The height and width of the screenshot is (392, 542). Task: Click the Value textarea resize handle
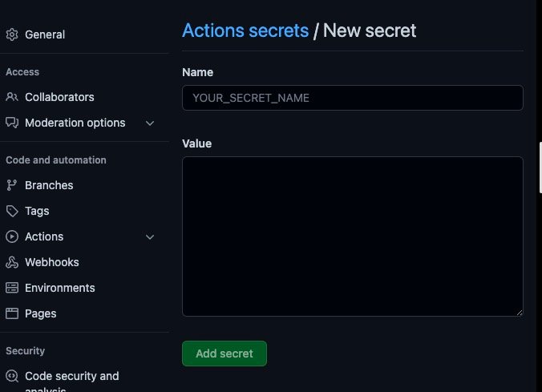point(520,313)
